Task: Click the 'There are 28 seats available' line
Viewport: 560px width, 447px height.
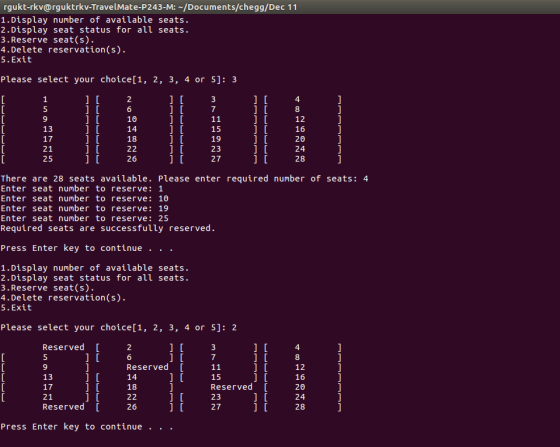Action: (x=184, y=179)
